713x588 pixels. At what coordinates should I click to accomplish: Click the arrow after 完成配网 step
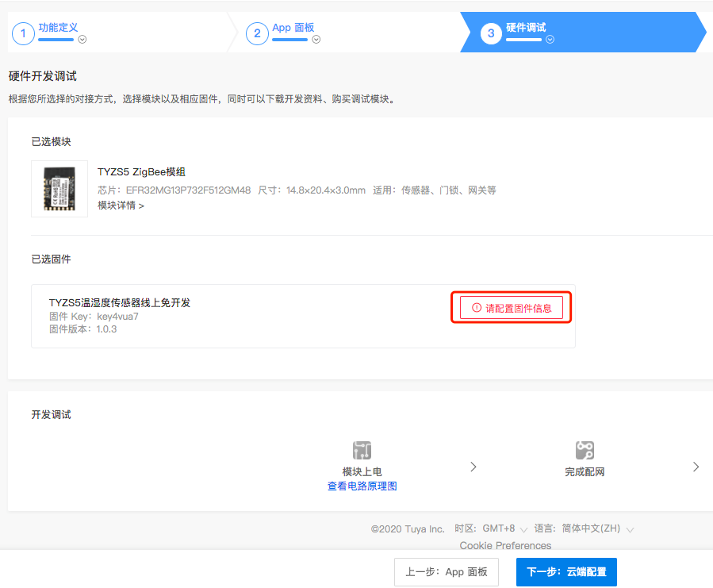696,467
